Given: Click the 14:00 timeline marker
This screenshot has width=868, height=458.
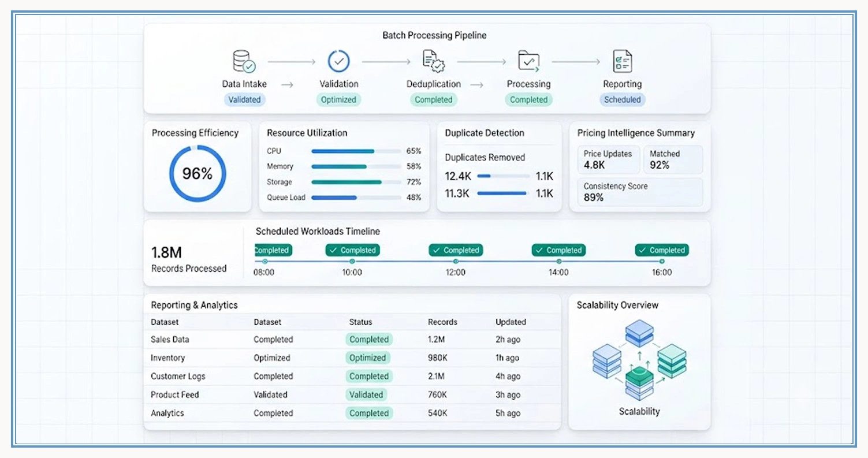Looking at the screenshot, I should click(x=559, y=262).
